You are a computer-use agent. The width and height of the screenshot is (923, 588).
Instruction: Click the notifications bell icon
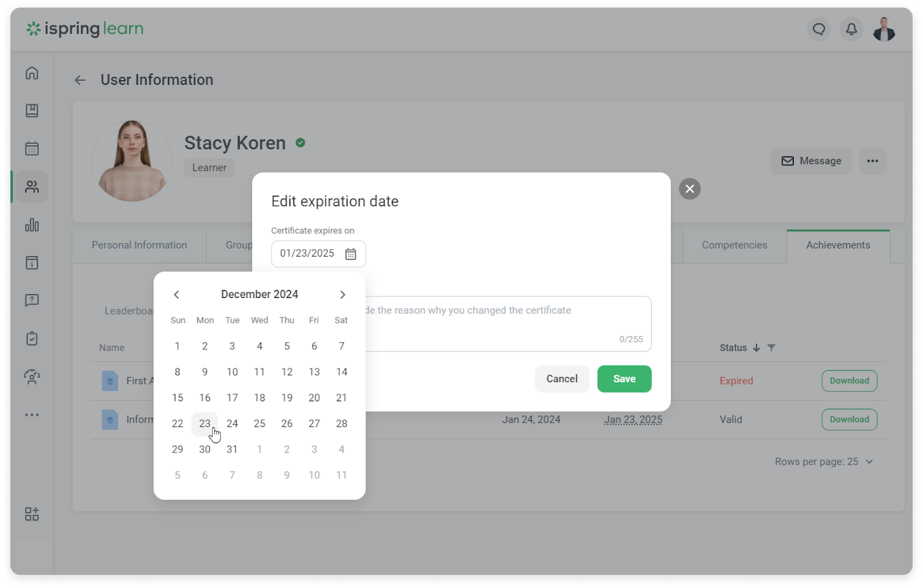point(851,29)
